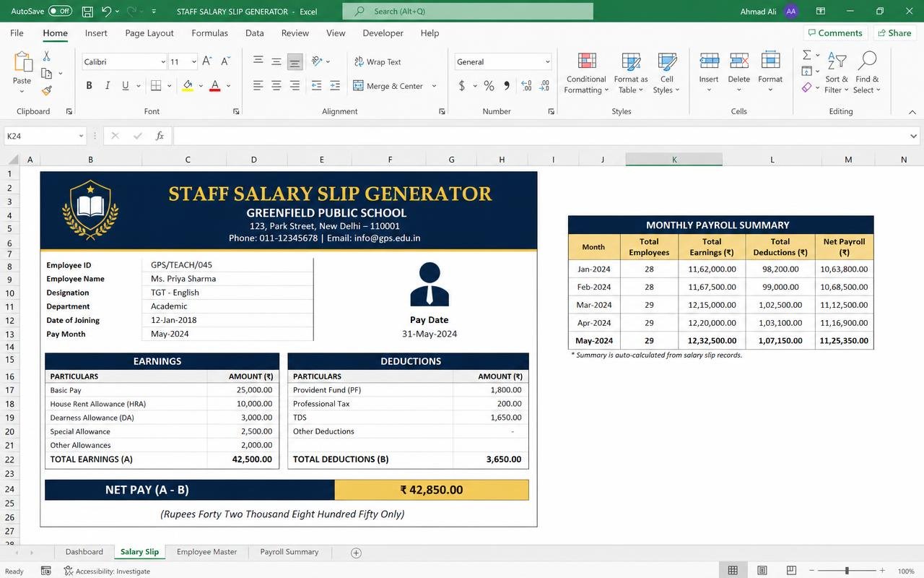Open the Page Layout tab
The image size is (924, 578).
[x=149, y=33]
